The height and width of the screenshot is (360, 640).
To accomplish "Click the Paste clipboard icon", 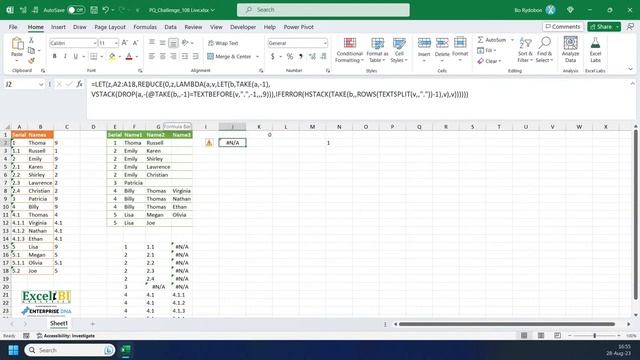I will coord(17,44).
